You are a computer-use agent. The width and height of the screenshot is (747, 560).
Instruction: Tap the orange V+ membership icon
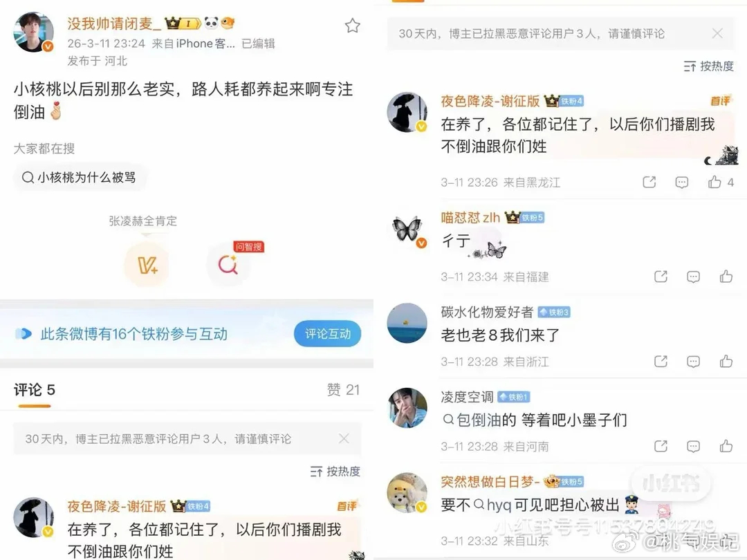click(x=147, y=265)
